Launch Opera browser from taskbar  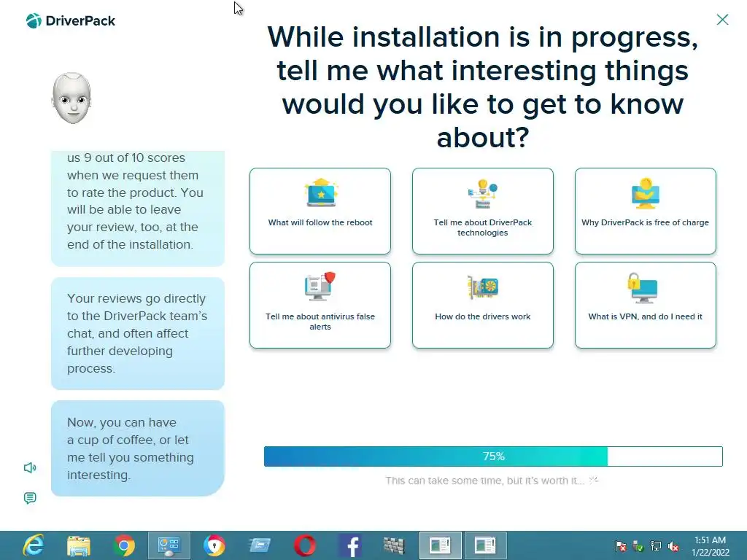[305, 545]
